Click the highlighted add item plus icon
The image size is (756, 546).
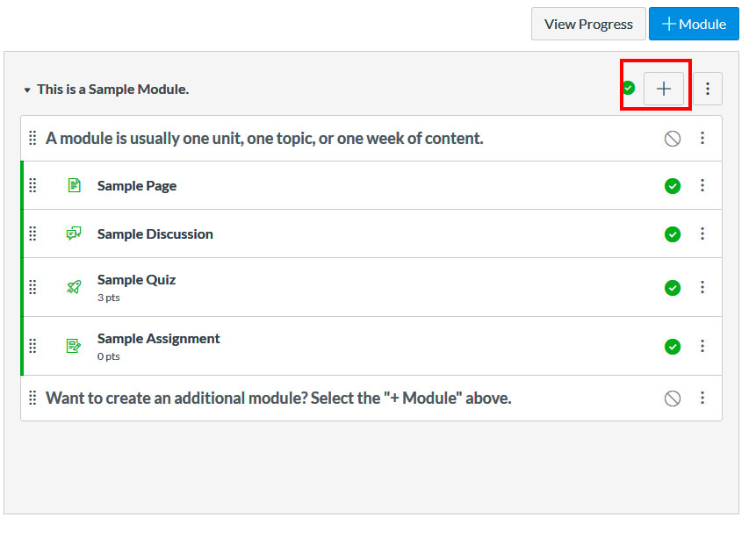tap(664, 89)
